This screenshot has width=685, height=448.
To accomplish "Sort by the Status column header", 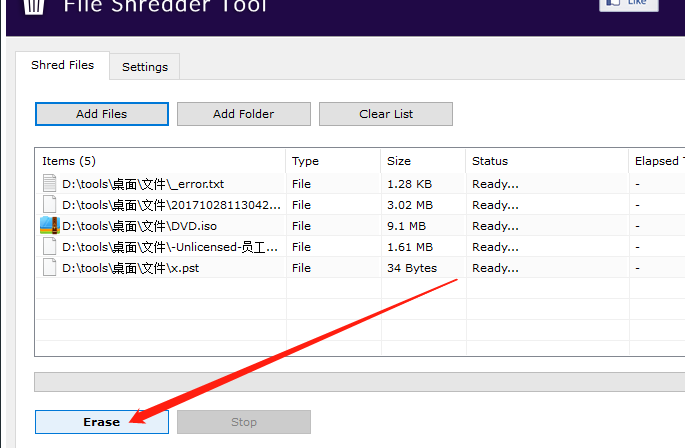I will [547, 161].
